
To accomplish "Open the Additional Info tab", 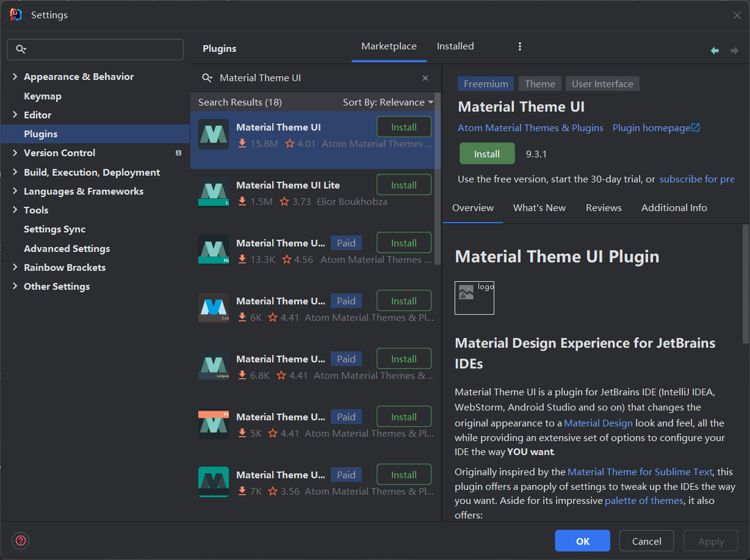I will pos(674,208).
